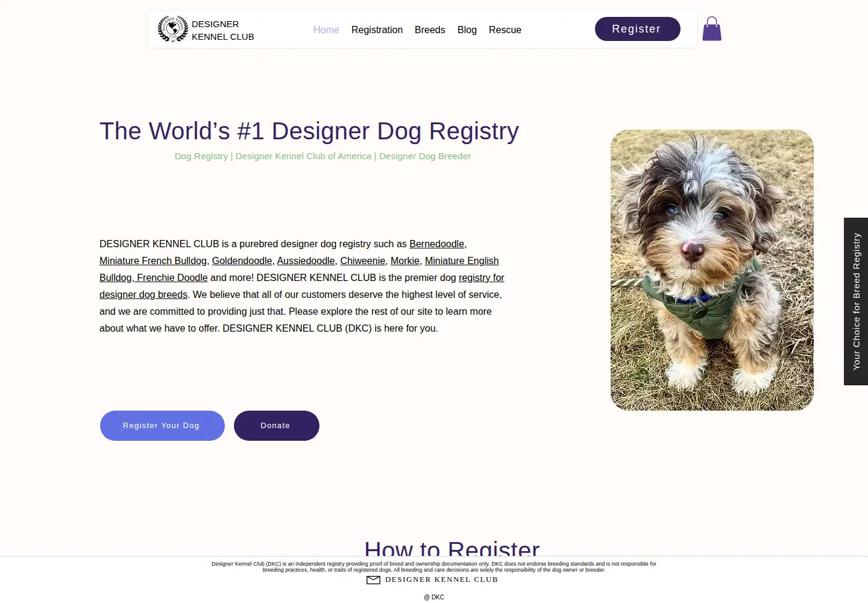Viewport: 868px width, 603px height.
Task: Click the envelope mail icon in footer
Action: pyautogui.click(x=374, y=580)
